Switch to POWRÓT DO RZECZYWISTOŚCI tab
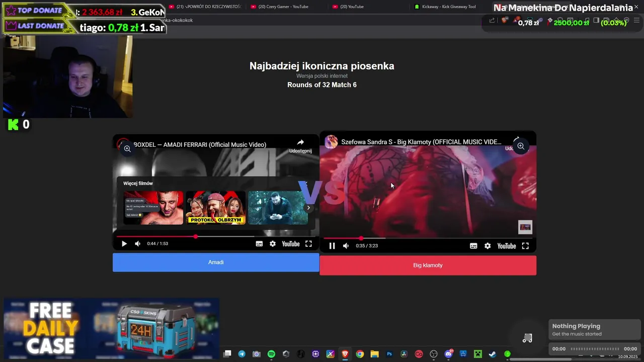The width and height of the screenshot is (644, 362). pyautogui.click(x=205, y=7)
